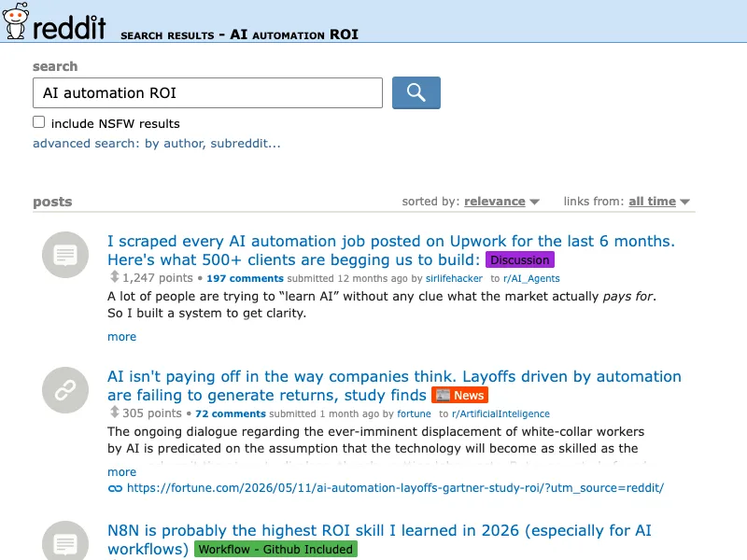Screen dimensions: 747x560
Task: Click the 1,247 points score text
Action: point(158,277)
